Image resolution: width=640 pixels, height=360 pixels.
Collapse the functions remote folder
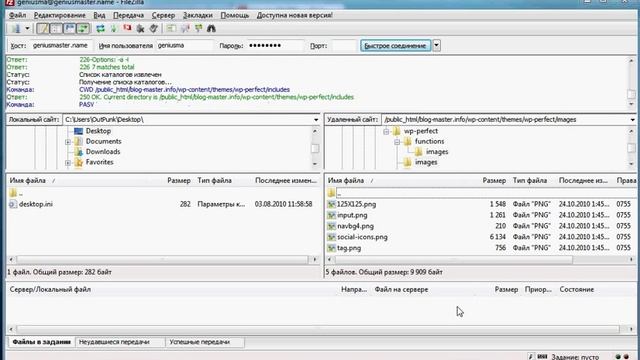point(397,142)
